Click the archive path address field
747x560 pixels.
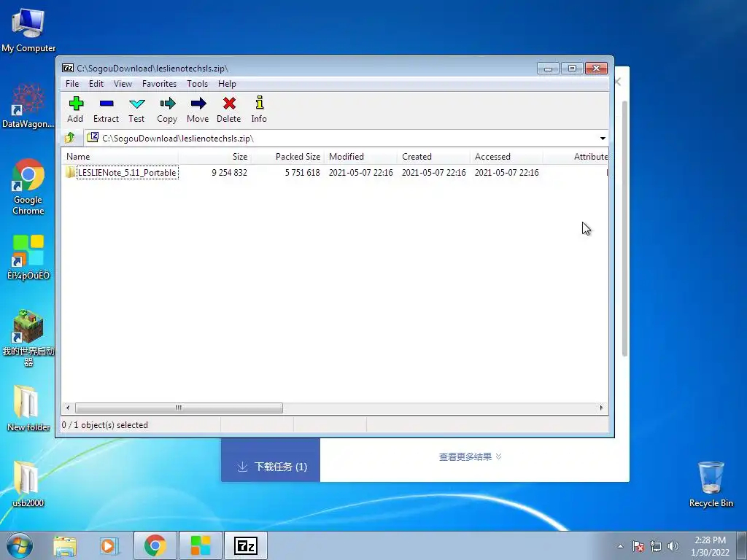(341, 139)
